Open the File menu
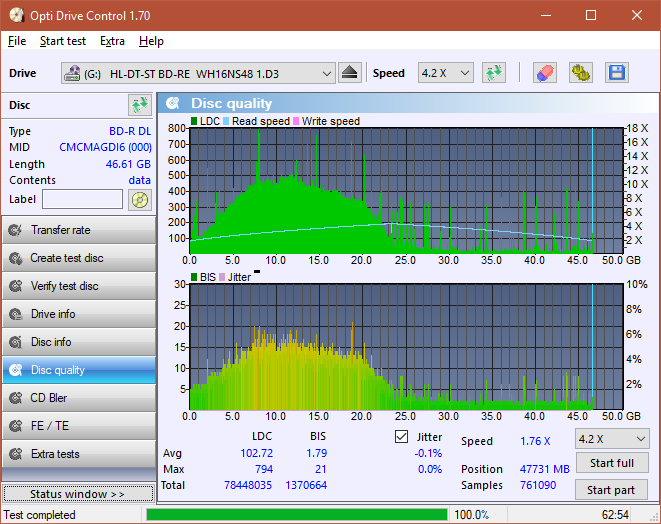 click(x=17, y=41)
